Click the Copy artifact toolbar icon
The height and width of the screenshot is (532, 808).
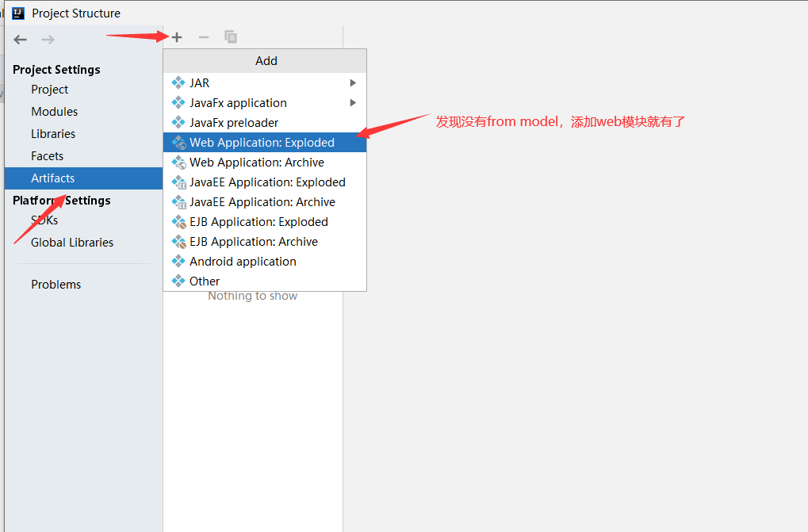[230, 36]
